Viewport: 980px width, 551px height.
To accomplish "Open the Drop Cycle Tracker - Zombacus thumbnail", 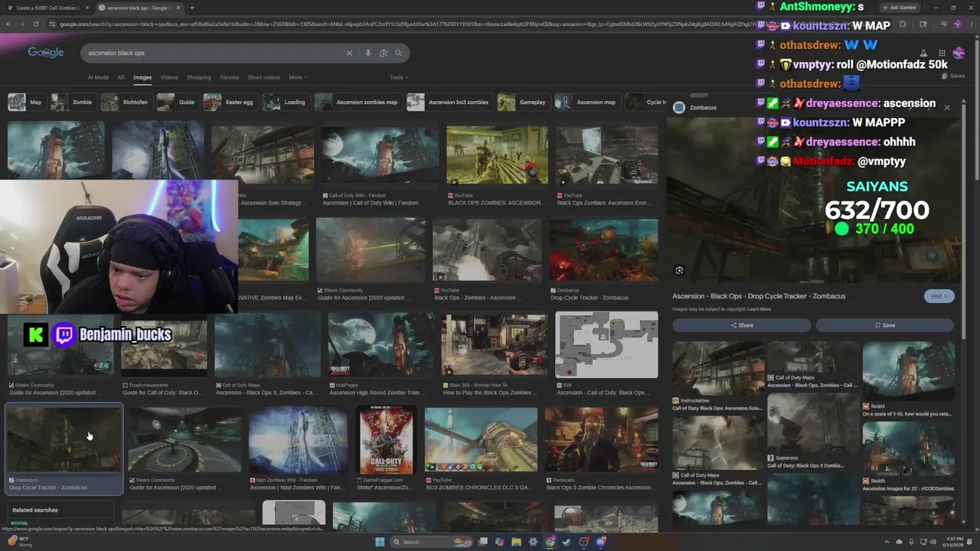I will tap(64, 440).
